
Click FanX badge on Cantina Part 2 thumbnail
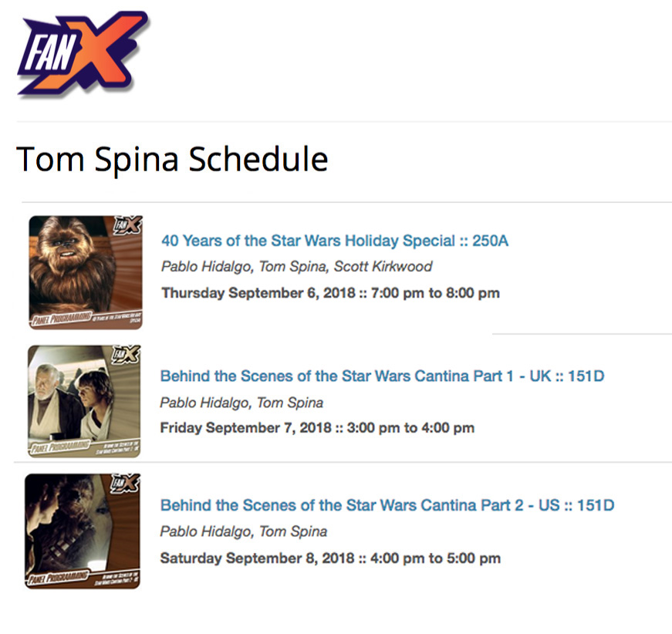[125, 483]
